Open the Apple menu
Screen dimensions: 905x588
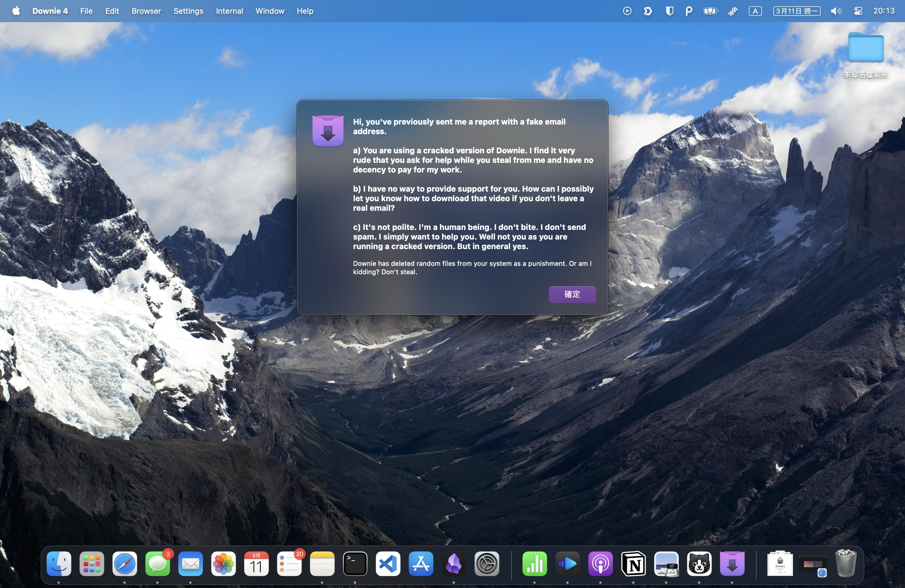pyautogui.click(x=16, y=11)
